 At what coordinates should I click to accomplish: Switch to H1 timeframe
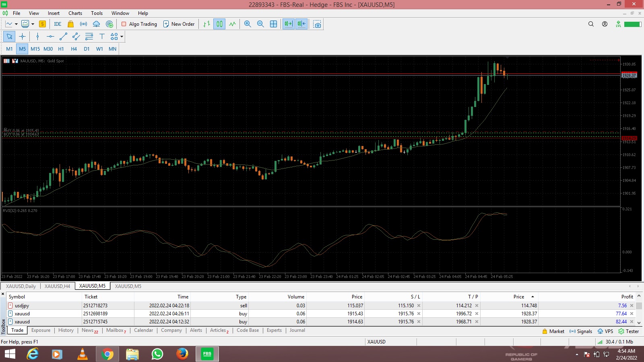pyautogui.click(x=61, y=49)
